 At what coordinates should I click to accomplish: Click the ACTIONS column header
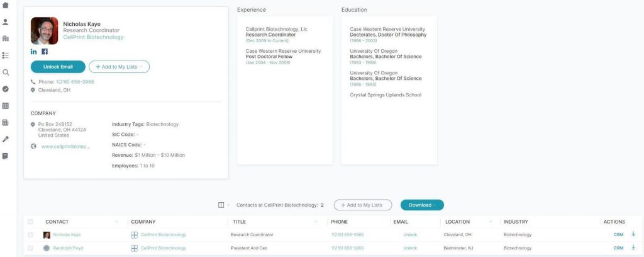pyautogui.click(x=614, y=222)
